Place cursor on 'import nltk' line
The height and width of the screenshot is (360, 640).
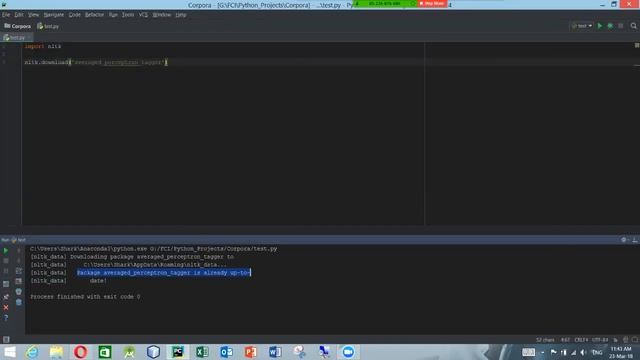42,46
